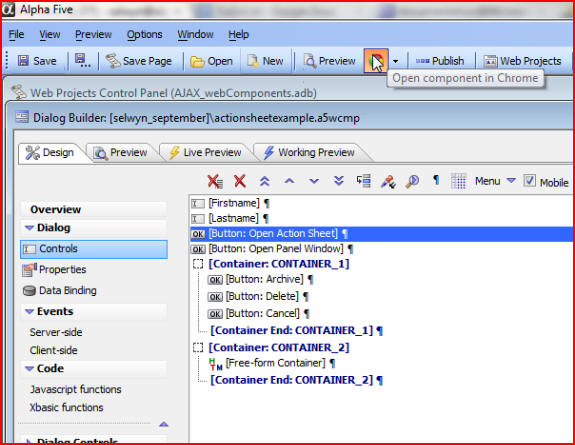Click the small up arrow above Dialog Controls
The height and width of the screenshot is (445, 575).
pos(164,424)
